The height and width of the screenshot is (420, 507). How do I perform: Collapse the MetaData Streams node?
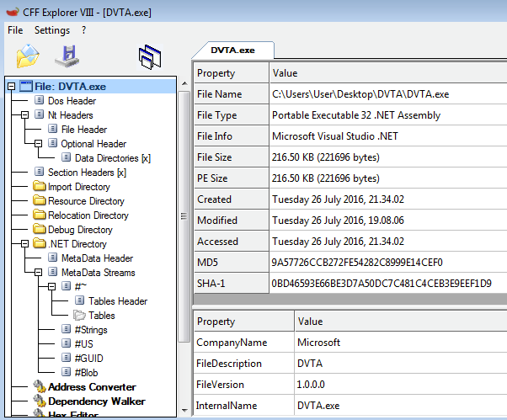coord(39,273)
